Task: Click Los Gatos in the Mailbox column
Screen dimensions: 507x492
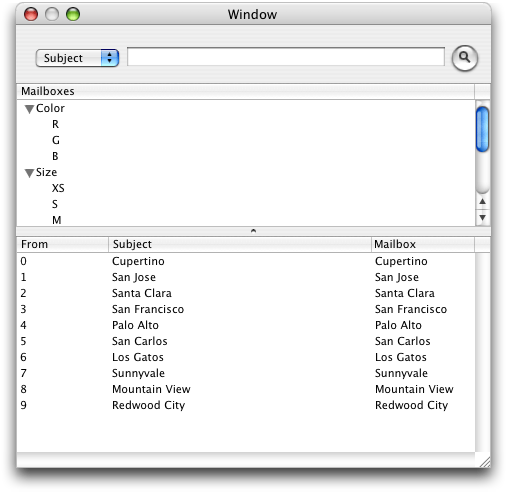Action: tap(401, 357)
